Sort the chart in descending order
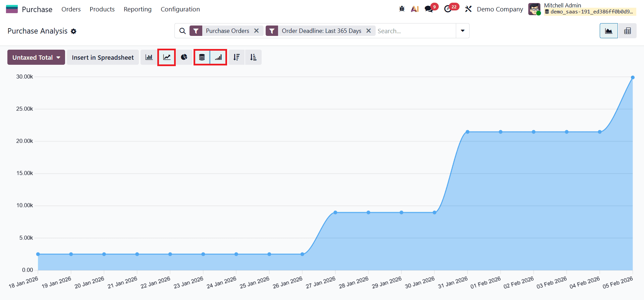This screenshot has height=300, width=644. coord(236,57)
